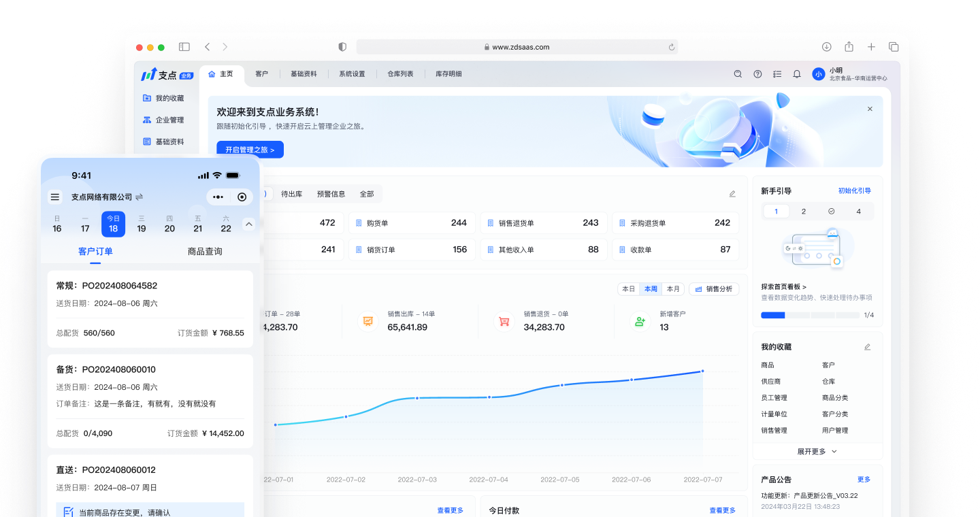Click the three-dot more button in mobile header

click(x=218, y=197)
